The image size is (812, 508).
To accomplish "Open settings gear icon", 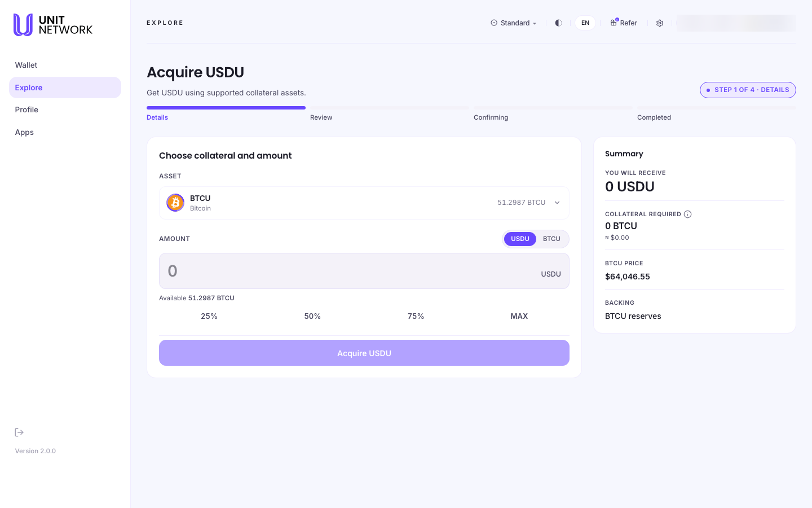I will pos(660,23).
